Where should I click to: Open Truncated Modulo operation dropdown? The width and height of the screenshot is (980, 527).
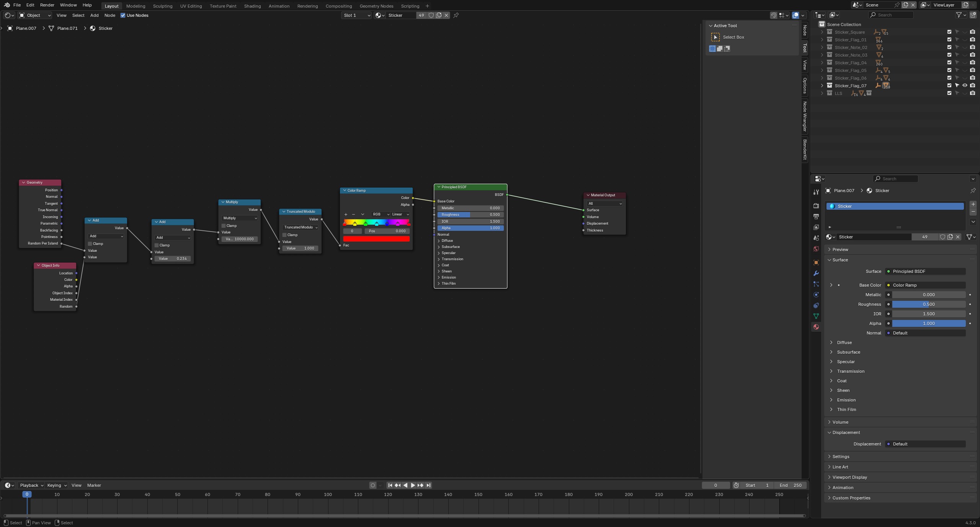301,227
